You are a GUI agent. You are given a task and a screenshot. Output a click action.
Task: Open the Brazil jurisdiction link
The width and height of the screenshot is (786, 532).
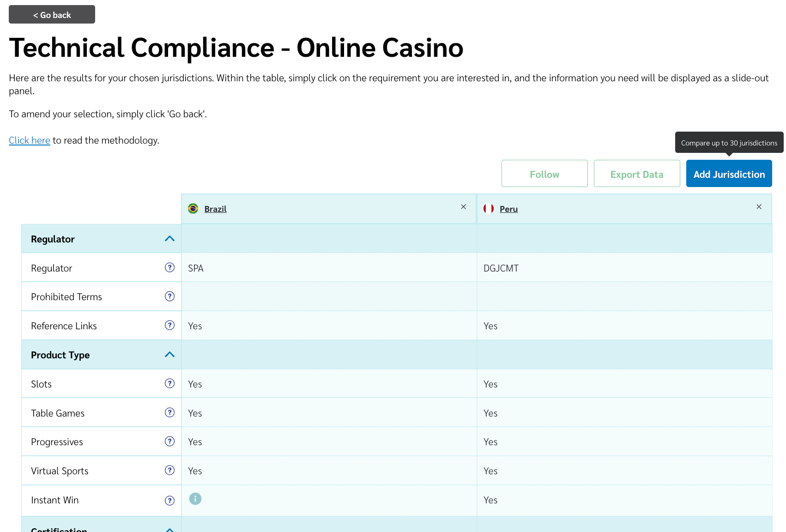click(215, 209)
